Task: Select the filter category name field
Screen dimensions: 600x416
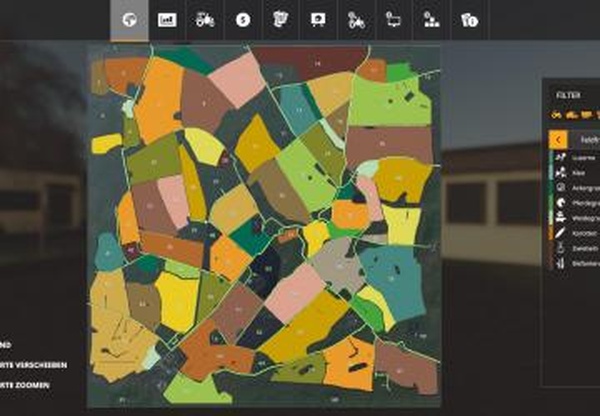Action: click(x=583, y=139)
